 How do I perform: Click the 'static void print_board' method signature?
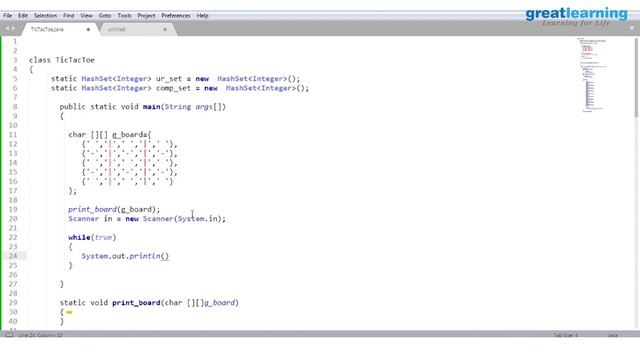tap(149, 303)
